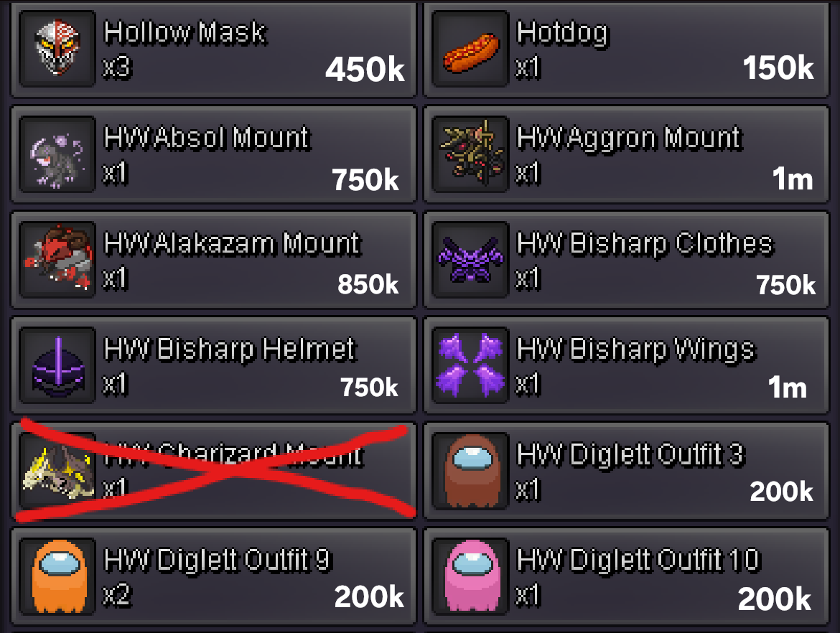
Task: Select the Hotdog 150k price
Action: (x=778, y=68)
